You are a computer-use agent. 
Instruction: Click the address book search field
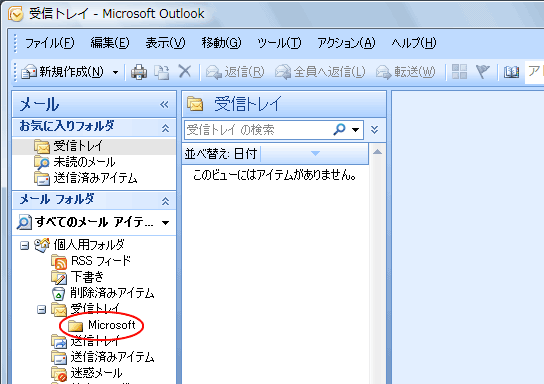(534, 72)
